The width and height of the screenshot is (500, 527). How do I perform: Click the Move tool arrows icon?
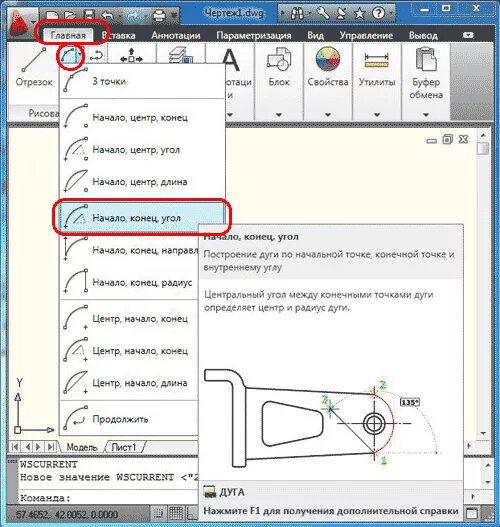click(131, 55)
